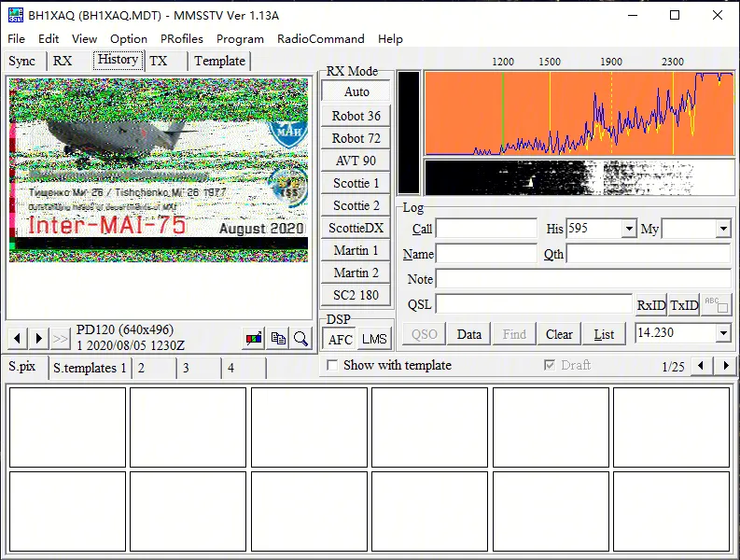Select Robot 36 RX mode
Viewport: 740px width, 560px height.
(x=356, y=116)
